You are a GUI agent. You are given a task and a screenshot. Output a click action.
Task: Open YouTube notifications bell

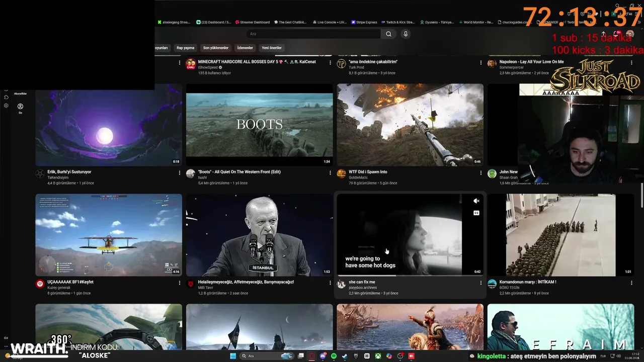point(617,34)
